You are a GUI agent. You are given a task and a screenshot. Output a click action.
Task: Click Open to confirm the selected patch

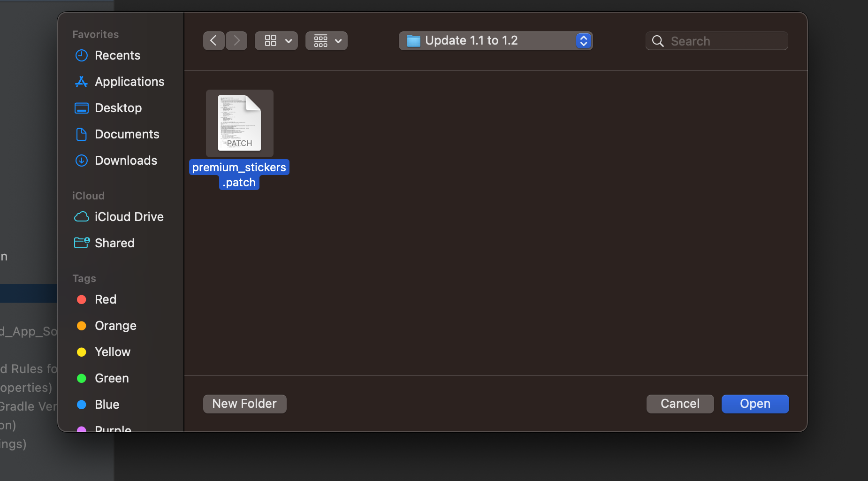[755, 404]
